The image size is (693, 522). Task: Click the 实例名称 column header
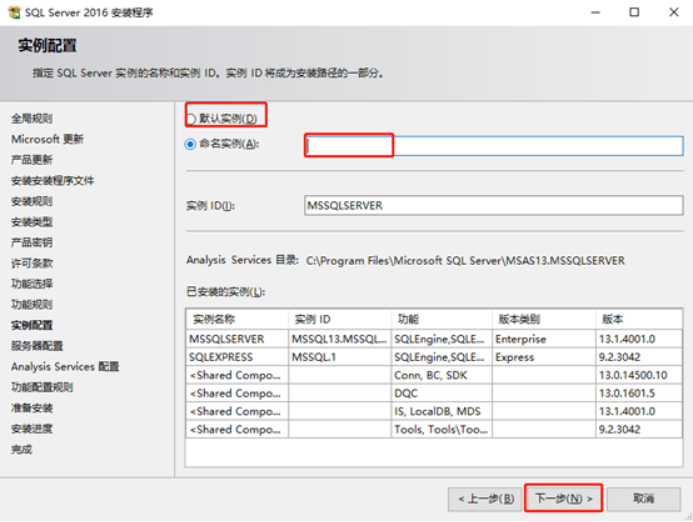coord(237,319)
